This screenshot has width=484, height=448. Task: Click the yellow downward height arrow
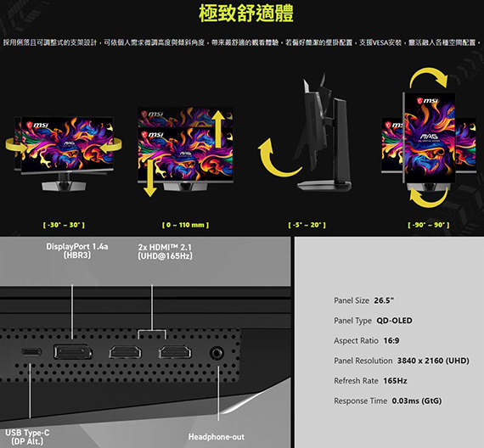(x=150, y=178)
